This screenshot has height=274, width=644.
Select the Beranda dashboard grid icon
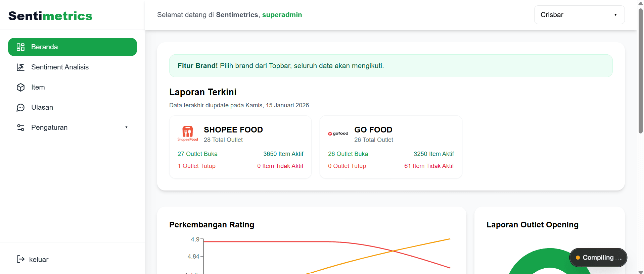tap(20, 47)
